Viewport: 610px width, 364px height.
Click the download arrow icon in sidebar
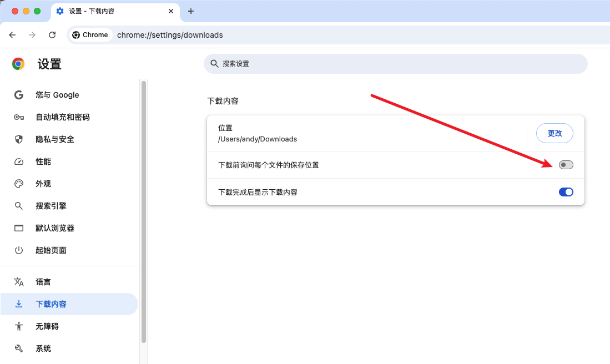coord(19,304)
